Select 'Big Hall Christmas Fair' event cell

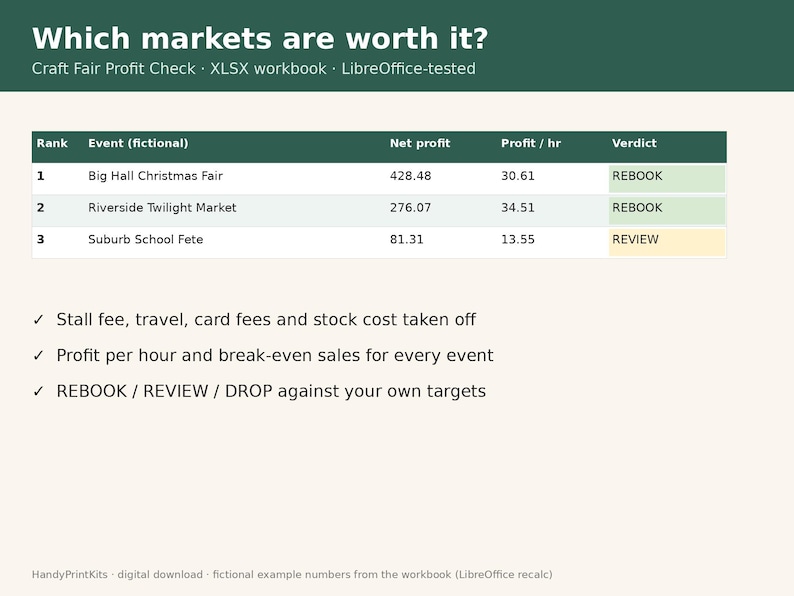tap(155, 176)
